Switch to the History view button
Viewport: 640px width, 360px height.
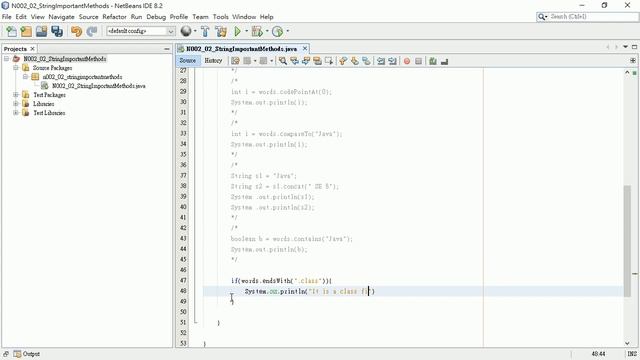[x=213, y=60]
